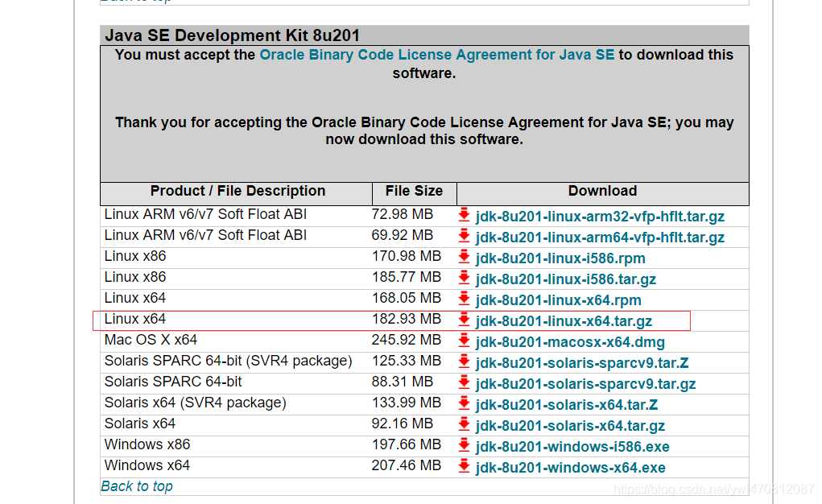This screenshot has width=822, height=504.
Task: Click download arrow icon for jdk-8u201-linux-x64.rpm
Action: pos(464,299)
